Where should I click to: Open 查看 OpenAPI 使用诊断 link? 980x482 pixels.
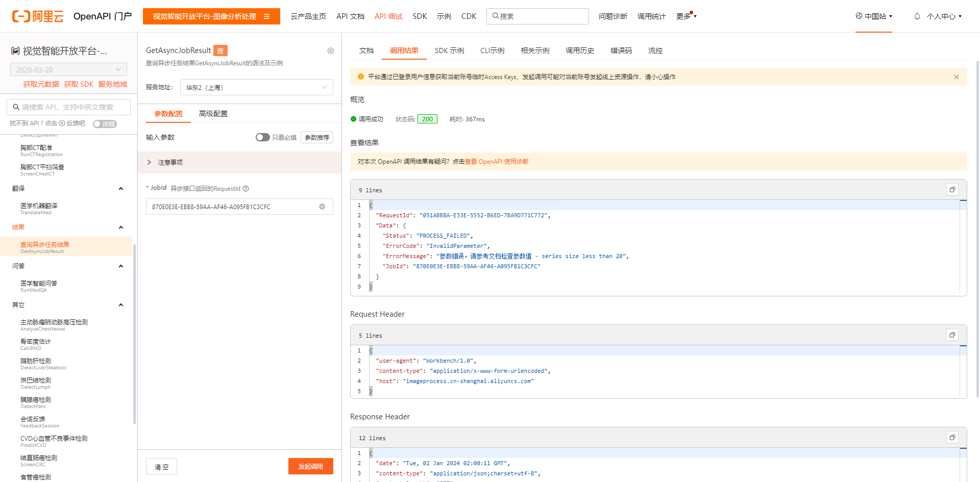(497, 162)
